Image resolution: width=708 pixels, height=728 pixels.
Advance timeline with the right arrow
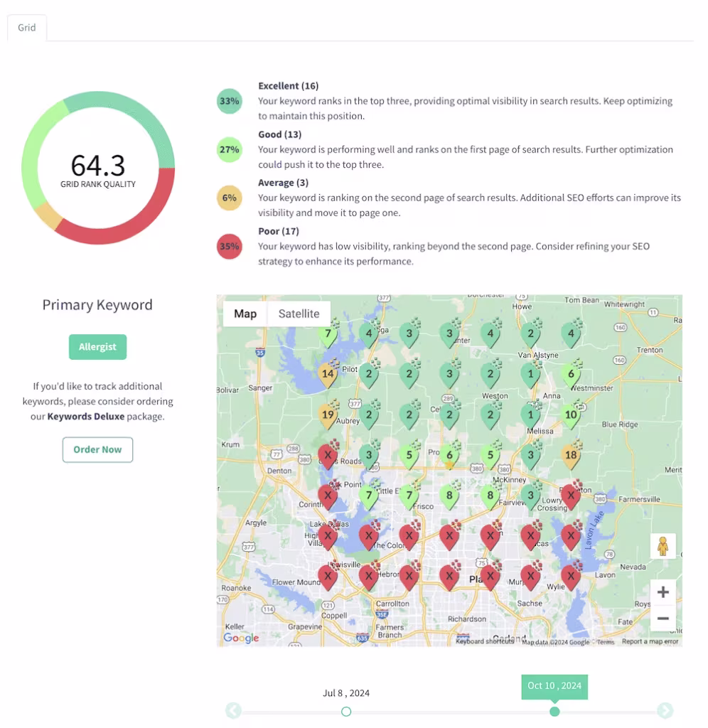(x=665, y=711)
